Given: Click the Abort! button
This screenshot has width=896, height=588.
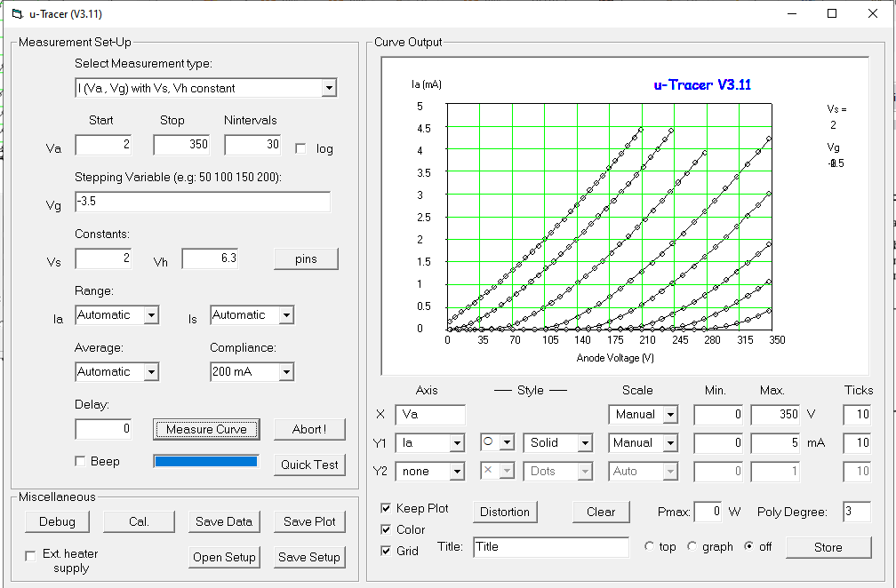Looking at the screenshot, I should (x=309, y=429).
